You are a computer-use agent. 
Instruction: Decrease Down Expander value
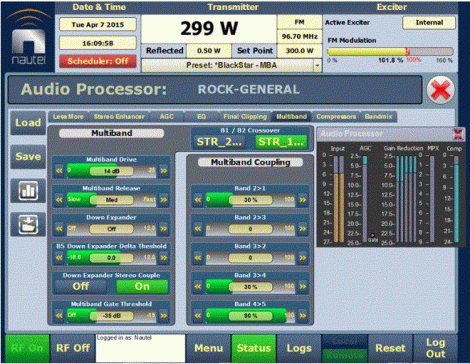pos(59,229)
